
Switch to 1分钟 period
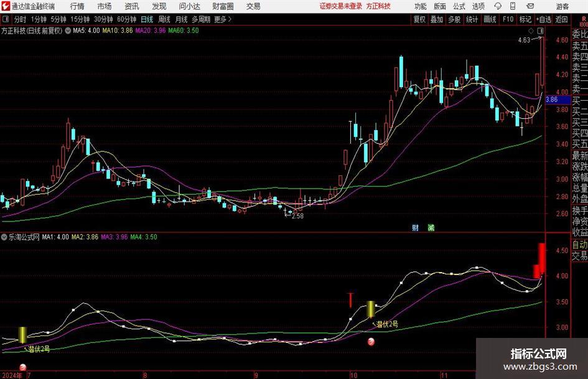coord(39,19)
